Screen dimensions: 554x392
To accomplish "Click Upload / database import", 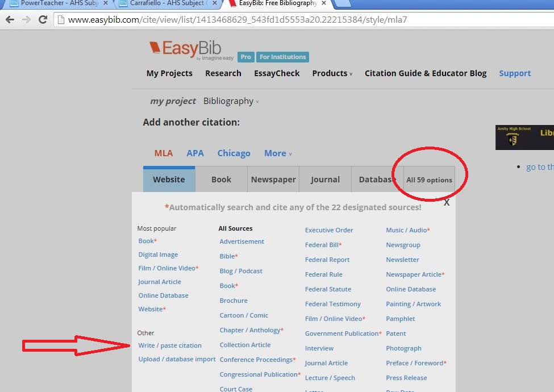I will (x=177, y=359).
